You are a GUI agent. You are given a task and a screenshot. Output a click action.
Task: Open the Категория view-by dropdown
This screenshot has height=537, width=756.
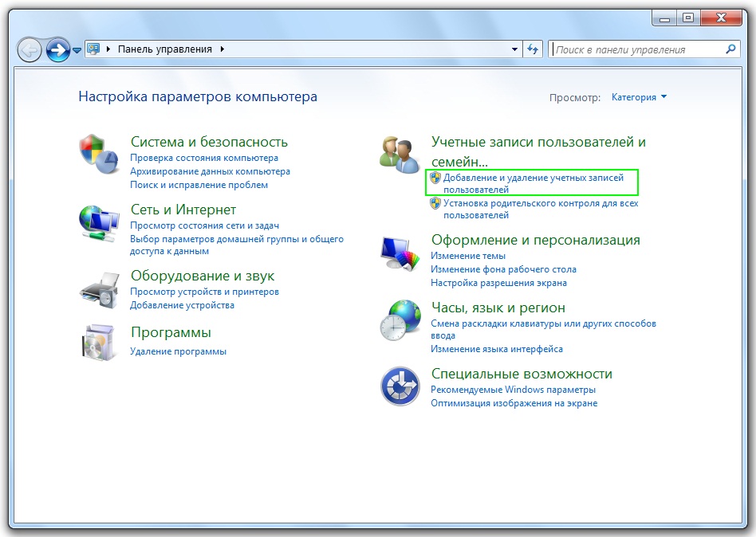(x=639, y=97)
